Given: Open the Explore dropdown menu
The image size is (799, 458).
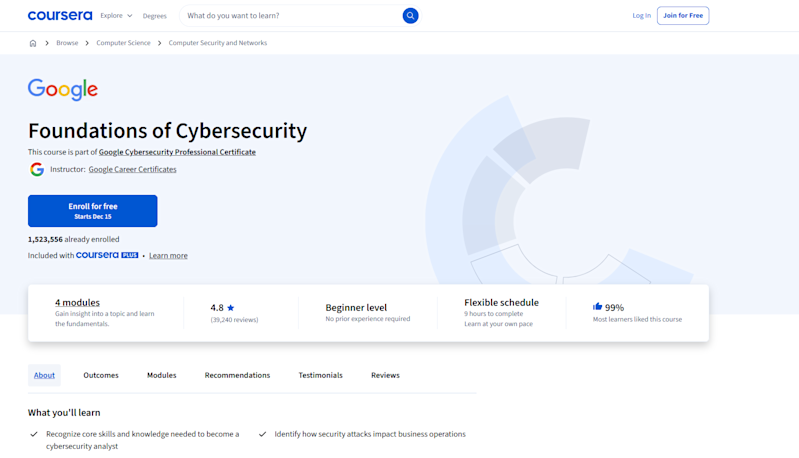Looking at the screenshot, I should point(116,16).
